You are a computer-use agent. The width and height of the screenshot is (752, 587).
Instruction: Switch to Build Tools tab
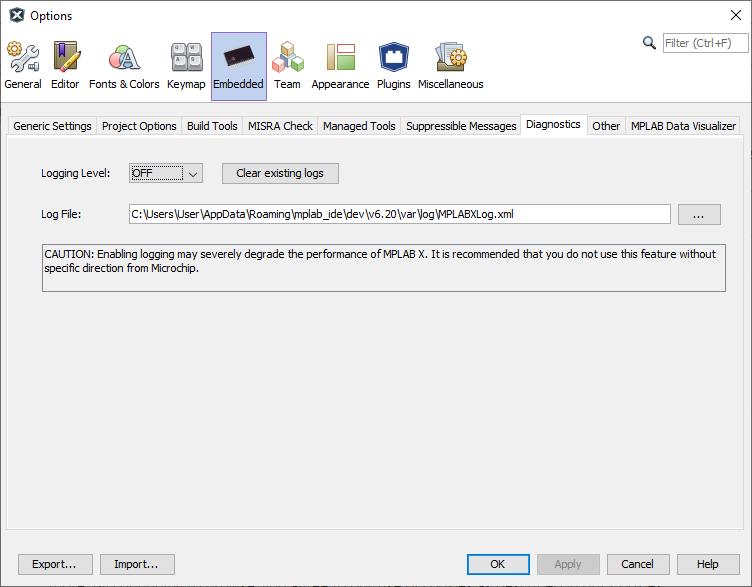[x=212, y=126]
